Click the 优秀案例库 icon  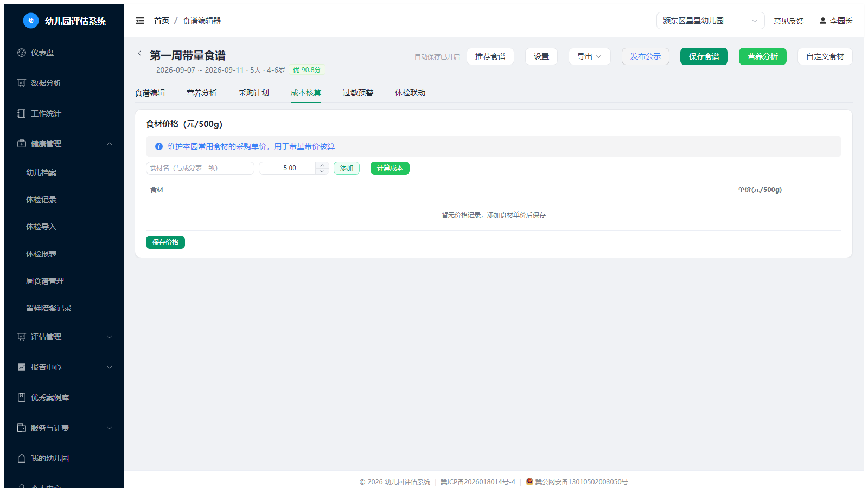[22, 397]
